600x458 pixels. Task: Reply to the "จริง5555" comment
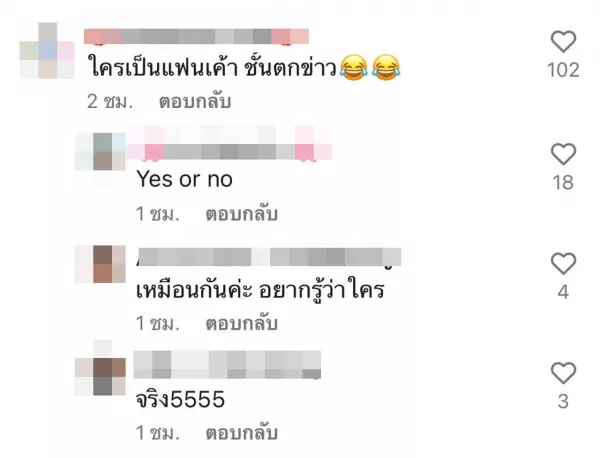coord(241,433)
